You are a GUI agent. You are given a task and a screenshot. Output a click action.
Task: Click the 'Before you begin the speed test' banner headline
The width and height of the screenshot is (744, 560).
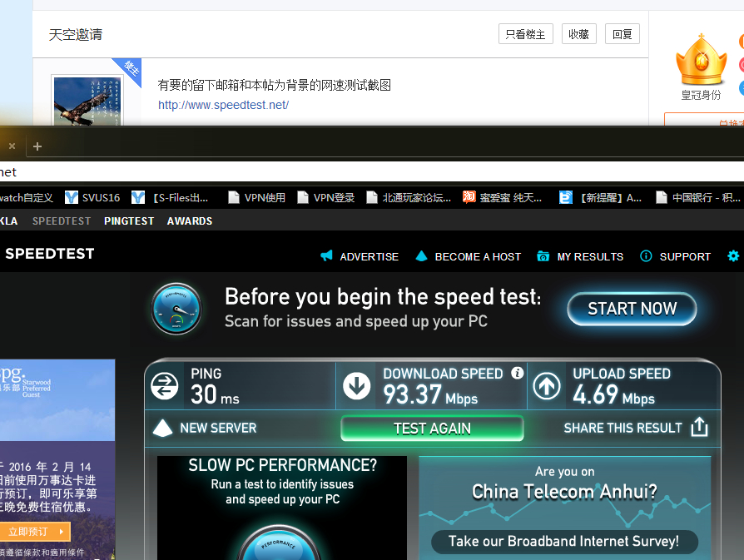click(383, 297)
